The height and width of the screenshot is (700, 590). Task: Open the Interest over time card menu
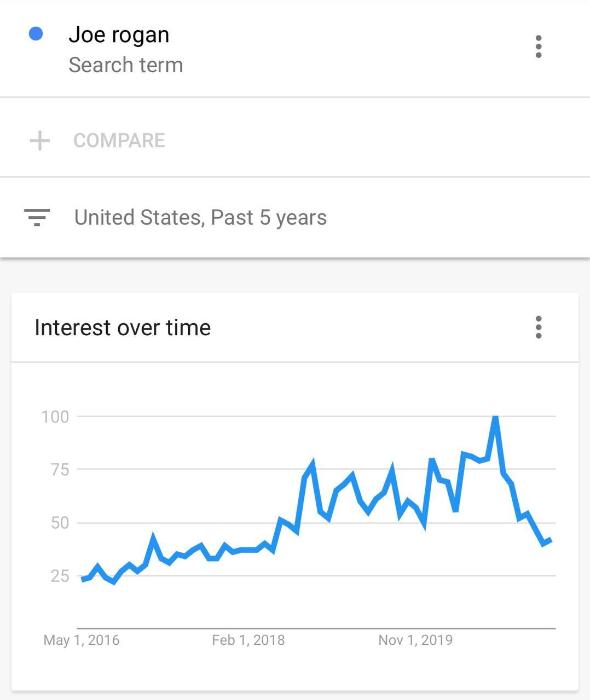(539, 328)
